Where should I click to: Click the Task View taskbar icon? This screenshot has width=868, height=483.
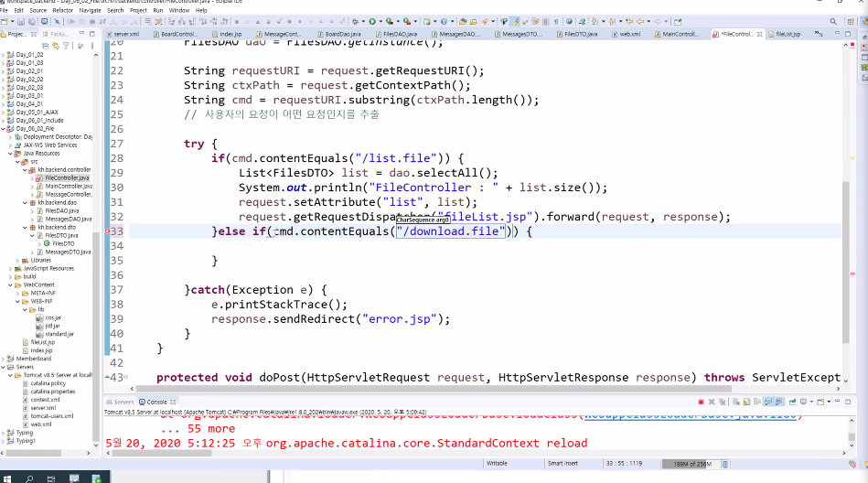pos(51,478)
